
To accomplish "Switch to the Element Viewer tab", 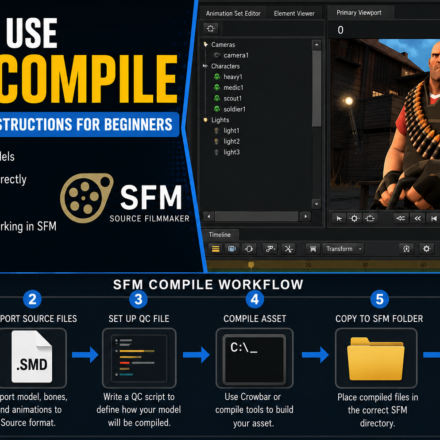I will [294, 13].
